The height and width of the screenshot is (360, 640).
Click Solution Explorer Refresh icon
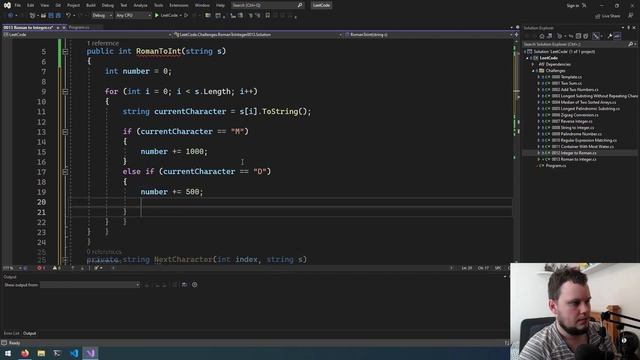pos(571,36)
